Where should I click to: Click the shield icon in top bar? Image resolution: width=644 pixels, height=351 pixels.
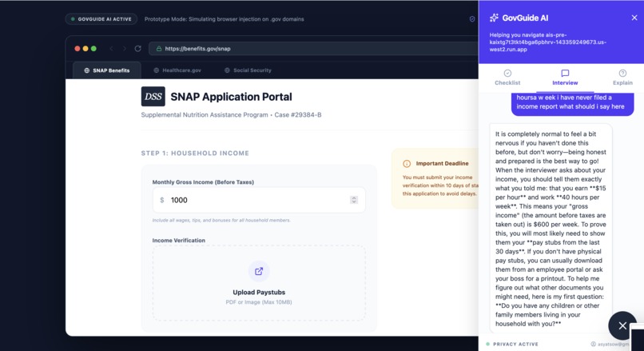click(x=472, y=19)
